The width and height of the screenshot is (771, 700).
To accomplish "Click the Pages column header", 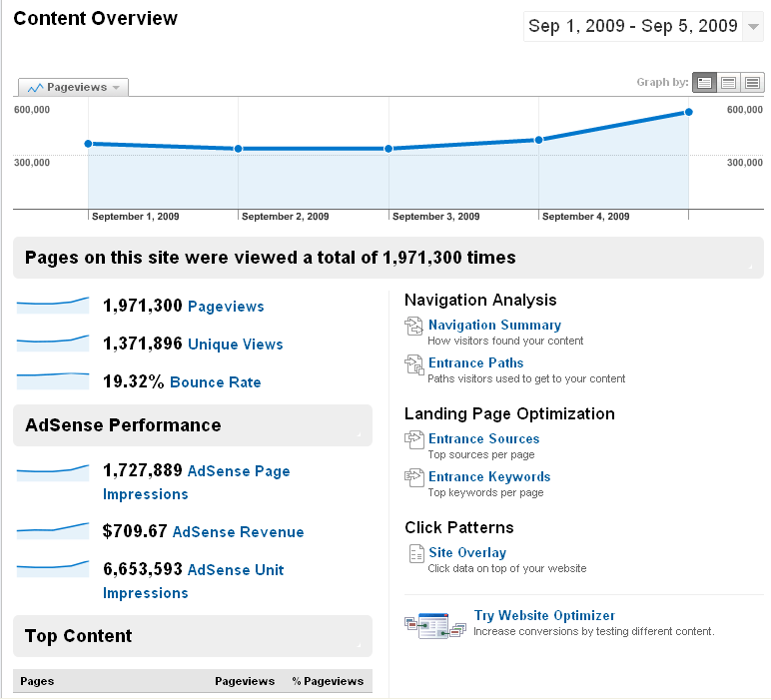I will tap(37, 681).
